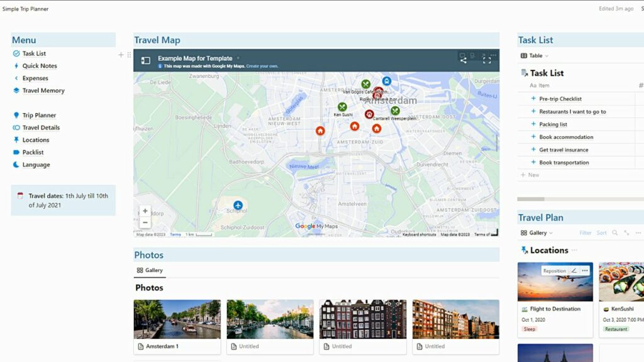Click the Task List horizontal scrollbar
The width and height of the screenshot is (644, 362).
[531, 199]
